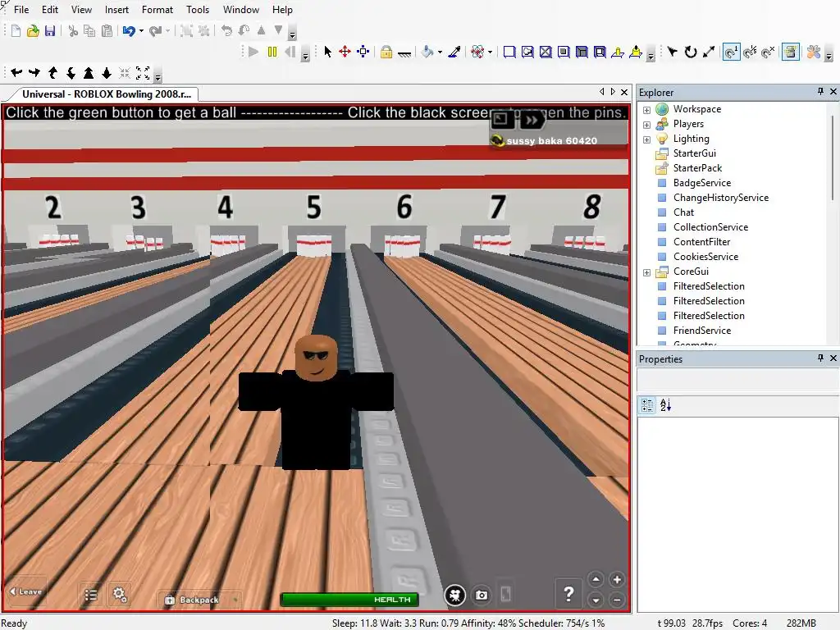The width and height of the screenshot is (840, 630).
Task: Open the Material tool dropdown arrow
Action: point(490,52)
